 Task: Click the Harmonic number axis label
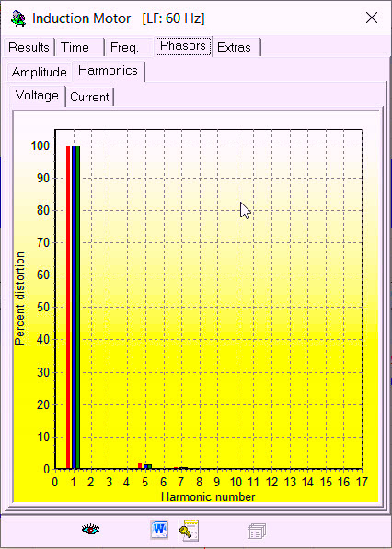(x=208, y=496)
